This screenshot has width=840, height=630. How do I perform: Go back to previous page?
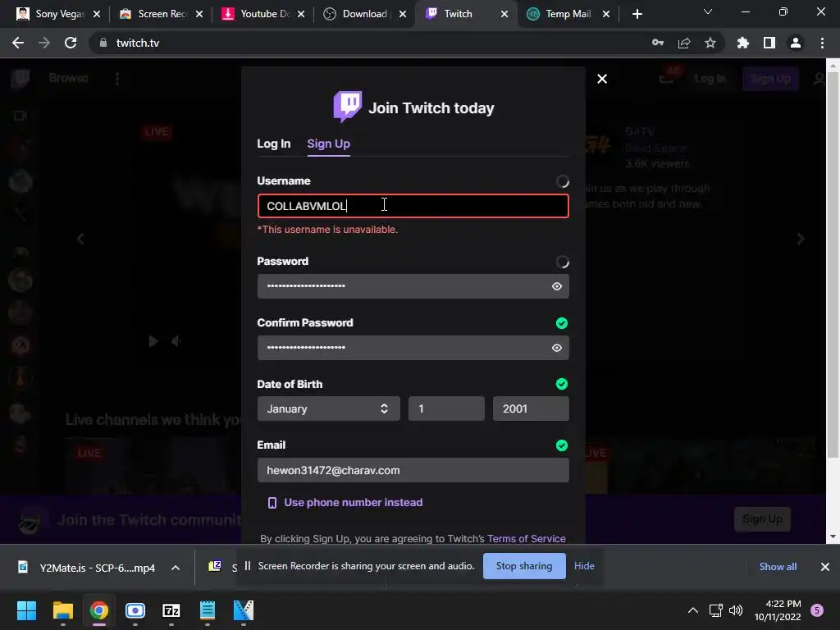18,43
